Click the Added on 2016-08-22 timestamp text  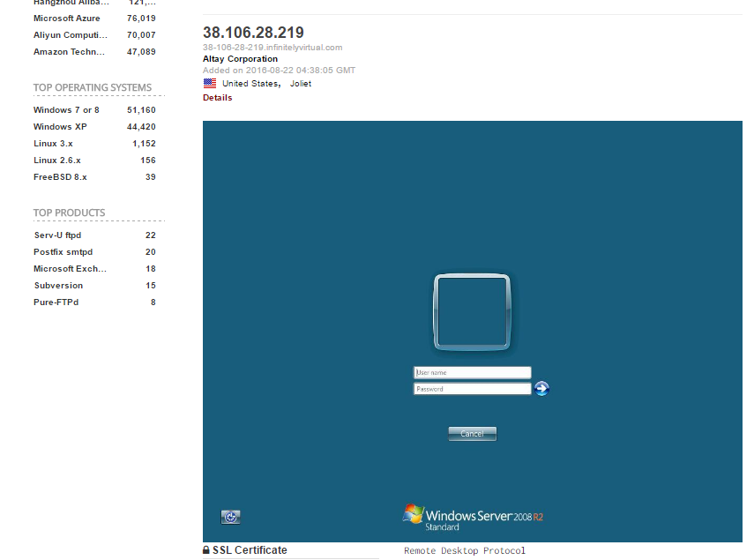click(x=279, y=71)
